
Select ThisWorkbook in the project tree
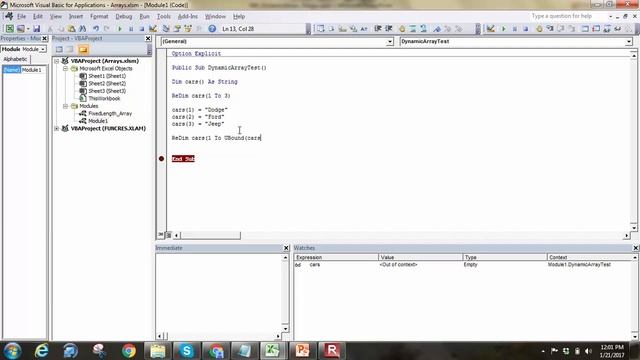[104, 98]
